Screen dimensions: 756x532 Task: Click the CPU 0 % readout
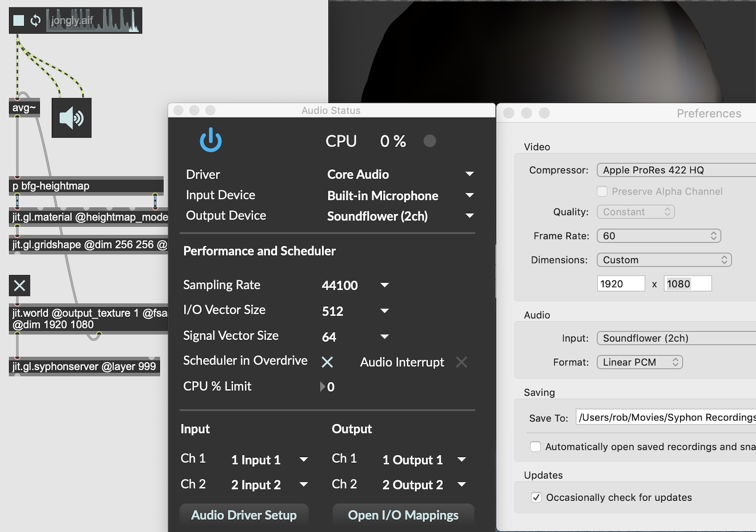tap(393, 141)
